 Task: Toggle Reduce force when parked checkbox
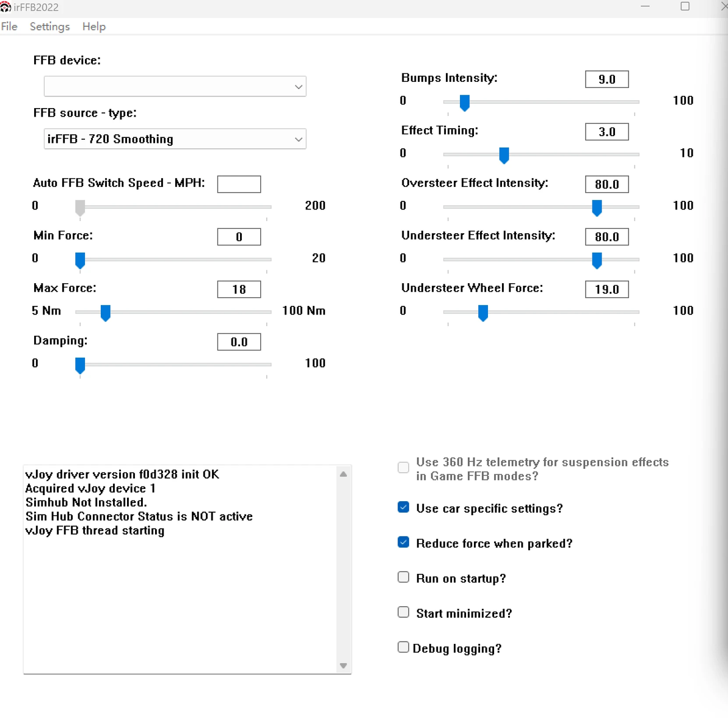(403, 542)
